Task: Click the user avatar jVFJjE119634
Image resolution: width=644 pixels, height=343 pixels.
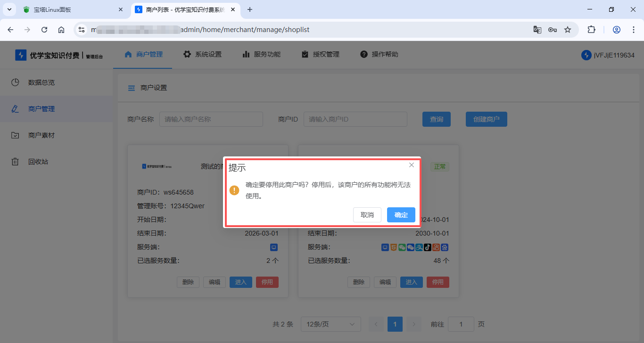Action: (x=586, y=55)
